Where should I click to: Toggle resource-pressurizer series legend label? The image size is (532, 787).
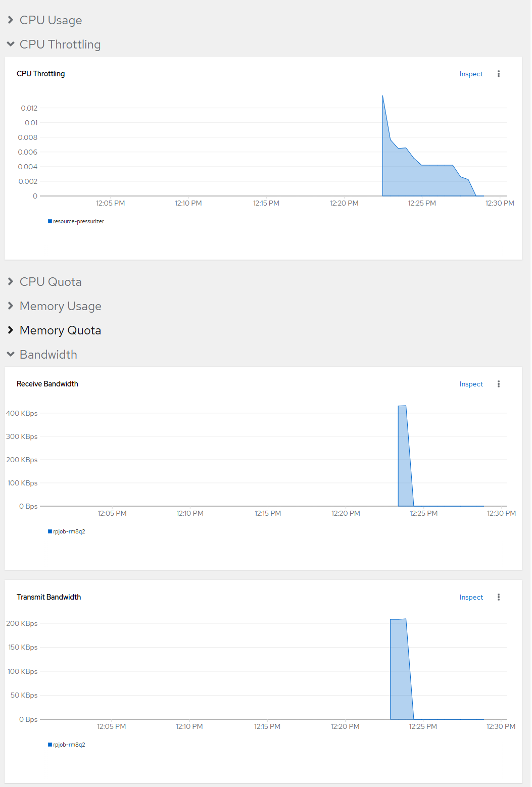78,221
